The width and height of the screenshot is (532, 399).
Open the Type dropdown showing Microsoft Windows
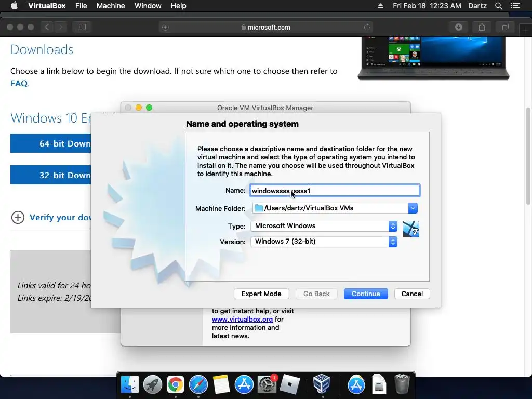click(x=324, y=226)
